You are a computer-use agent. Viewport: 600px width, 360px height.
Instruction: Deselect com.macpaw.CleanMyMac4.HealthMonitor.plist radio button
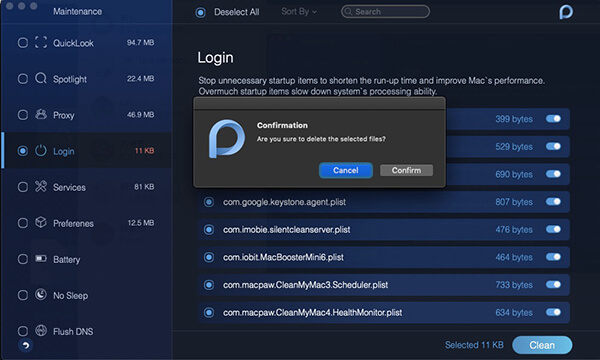point(209,313)
